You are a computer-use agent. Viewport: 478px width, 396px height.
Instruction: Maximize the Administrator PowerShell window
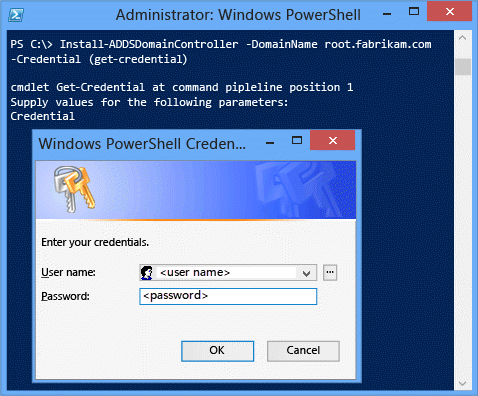[414, 11]
